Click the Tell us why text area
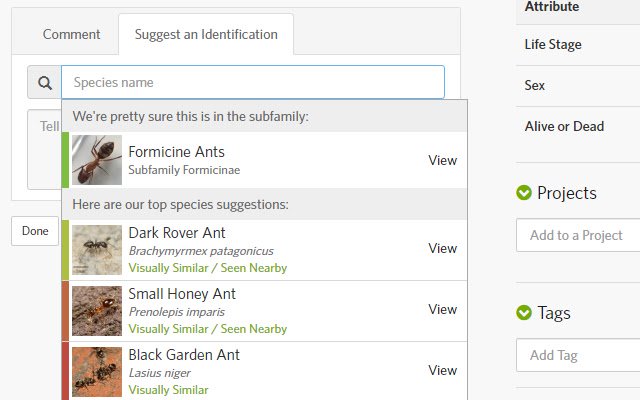The width and height of the screenshot is (640, 400). pyautogui.click(x=44, y=149)
